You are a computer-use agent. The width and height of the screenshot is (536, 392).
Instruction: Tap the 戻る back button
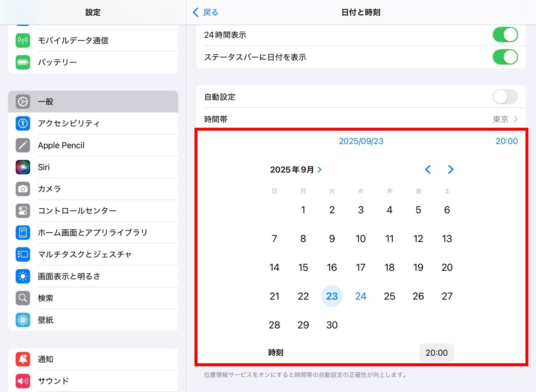point(205,12)
